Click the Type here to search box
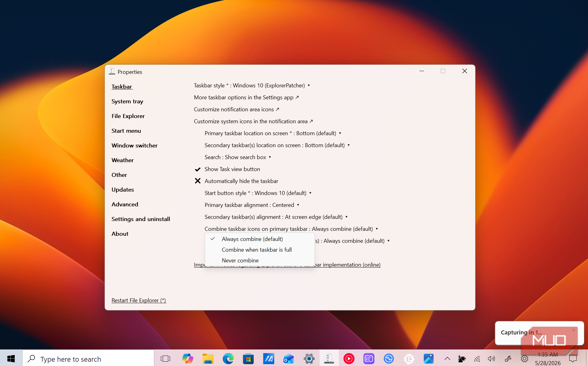The height and width of the screenshot is (366, 588). point(88,358)
